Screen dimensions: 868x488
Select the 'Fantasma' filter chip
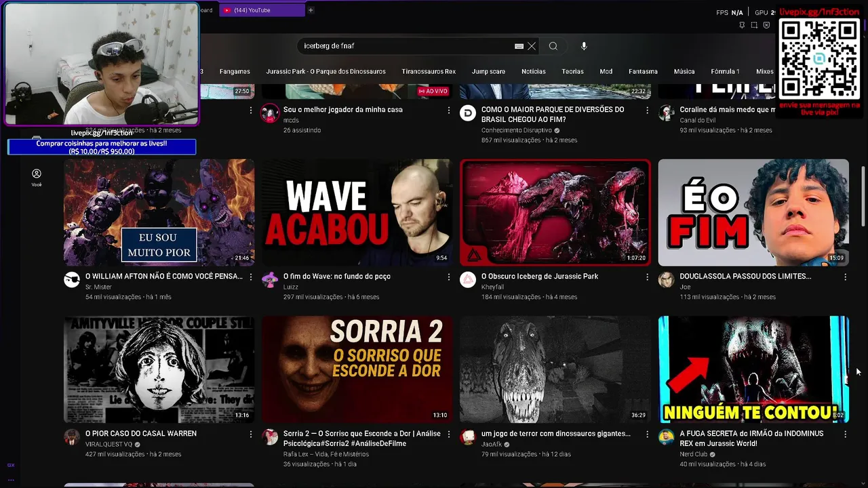[x=643, y=71]
